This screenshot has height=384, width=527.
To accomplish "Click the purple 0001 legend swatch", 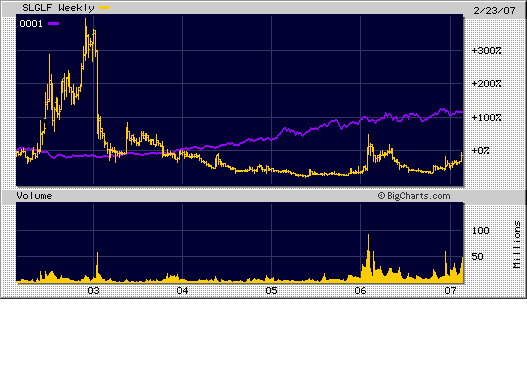I will [x=53, y=24].
